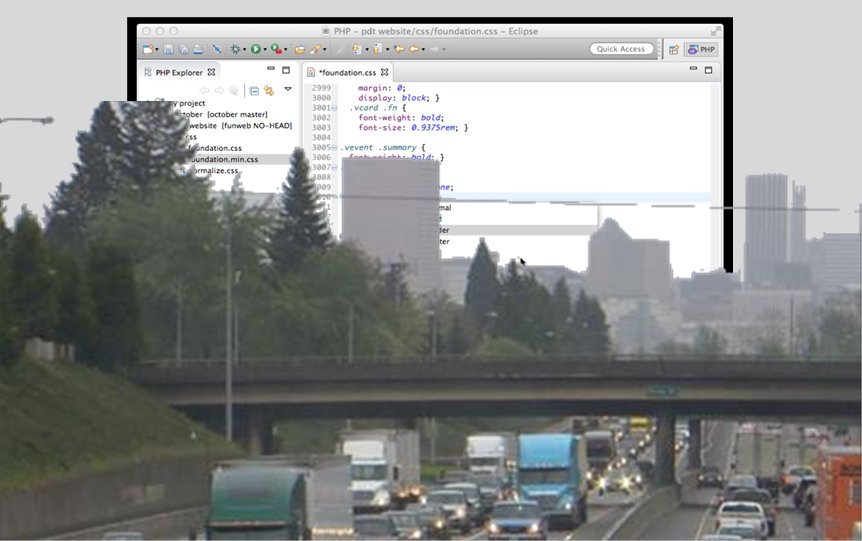Image resolution: width=862 pixels, height=541 pixels.
Task: Click the Save icon in toolbar
Action: click(x=168, y=49)
